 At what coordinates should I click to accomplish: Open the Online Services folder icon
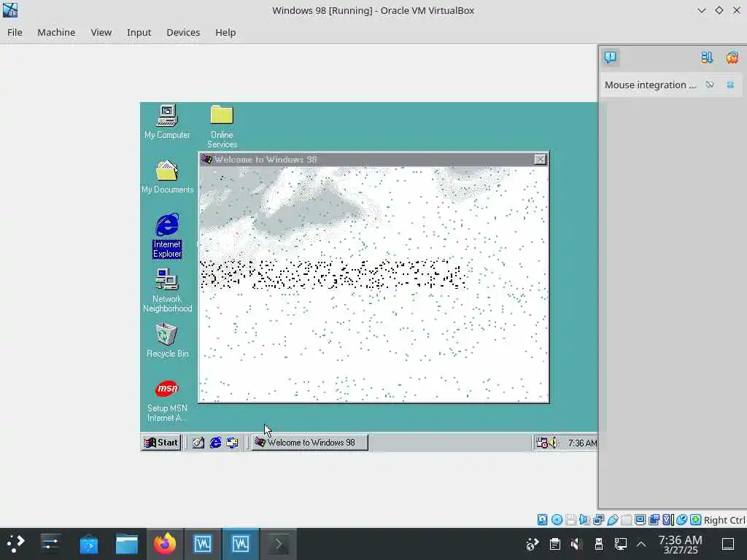222,126
